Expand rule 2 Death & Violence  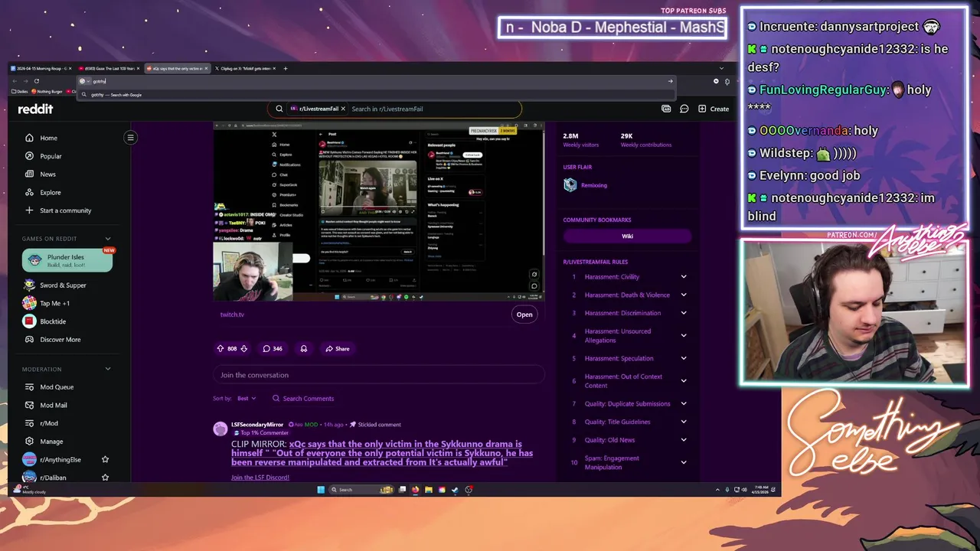[x=684, y=295]
